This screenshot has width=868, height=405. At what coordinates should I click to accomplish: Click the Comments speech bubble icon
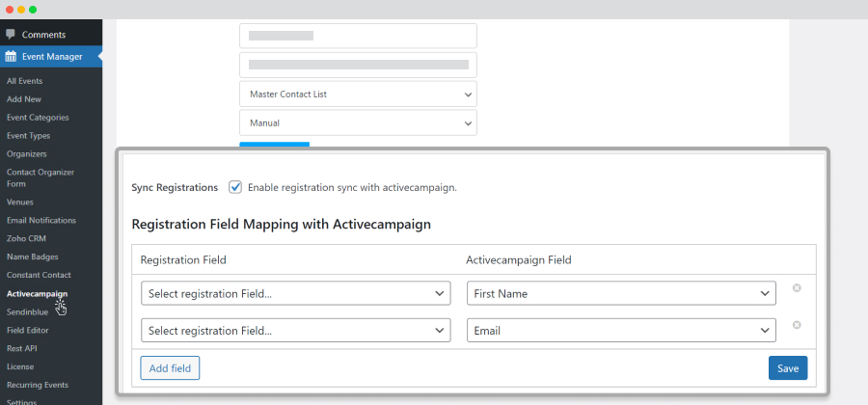pyautogui.click(x=11, y=35)
